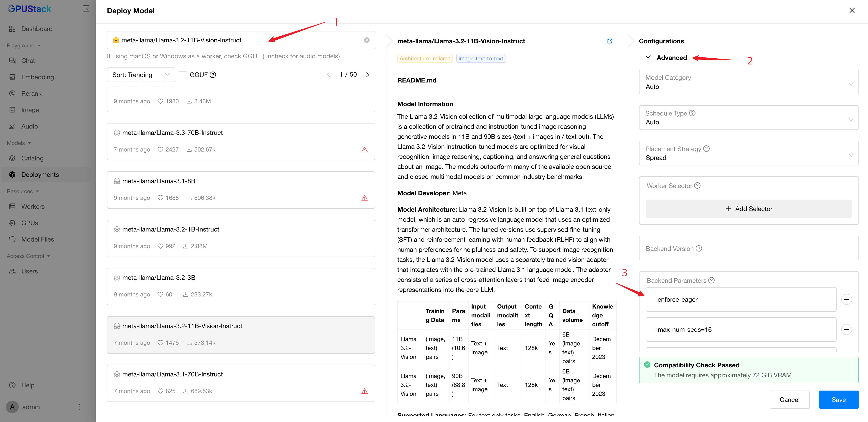Clear the model search field
Screen dimensions: 868x422
(x=367, y=40)
